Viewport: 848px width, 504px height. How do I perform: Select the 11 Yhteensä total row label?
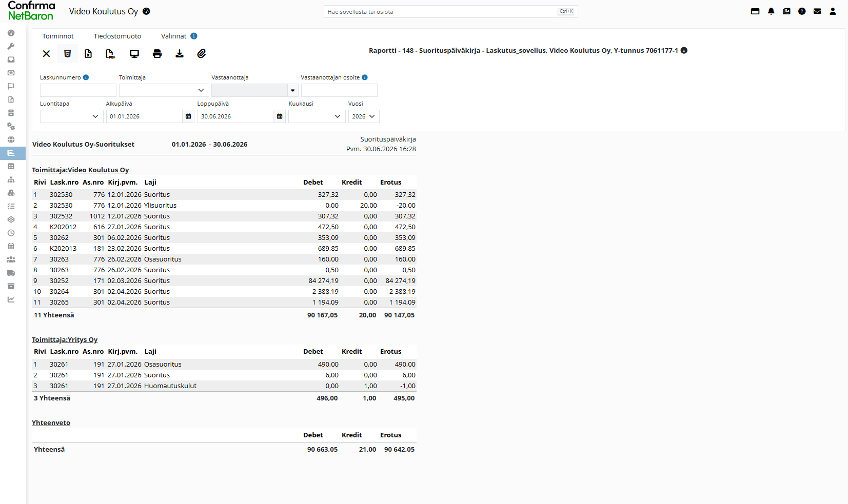coord(54,315)
